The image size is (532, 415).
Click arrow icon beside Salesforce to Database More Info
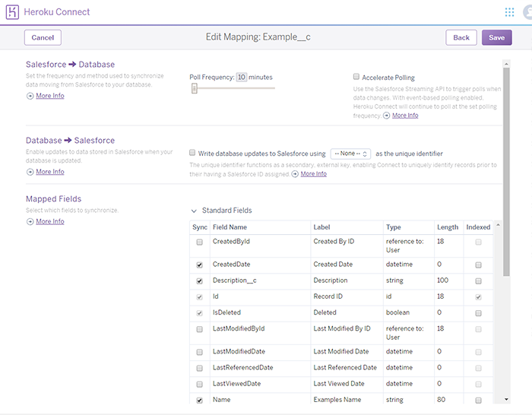coord(30,96)
